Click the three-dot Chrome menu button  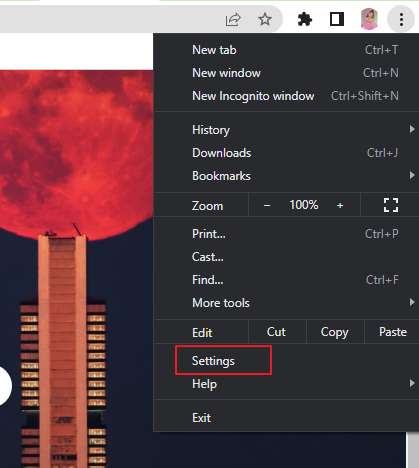click(x=401, y=19)
